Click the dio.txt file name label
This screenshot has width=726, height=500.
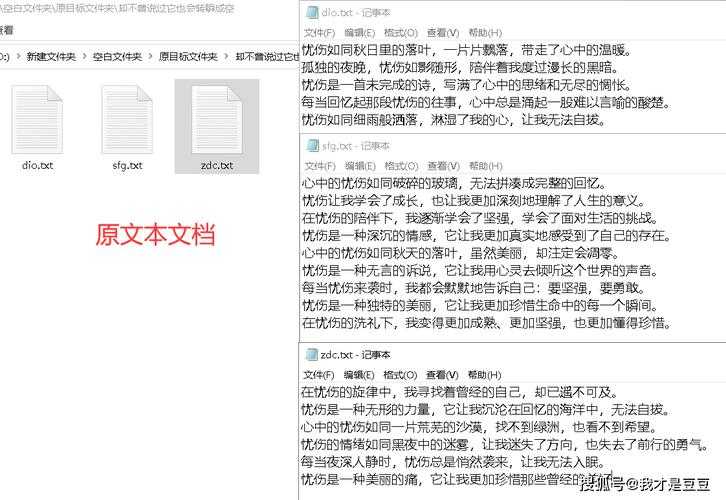click(x=38, y=165)
